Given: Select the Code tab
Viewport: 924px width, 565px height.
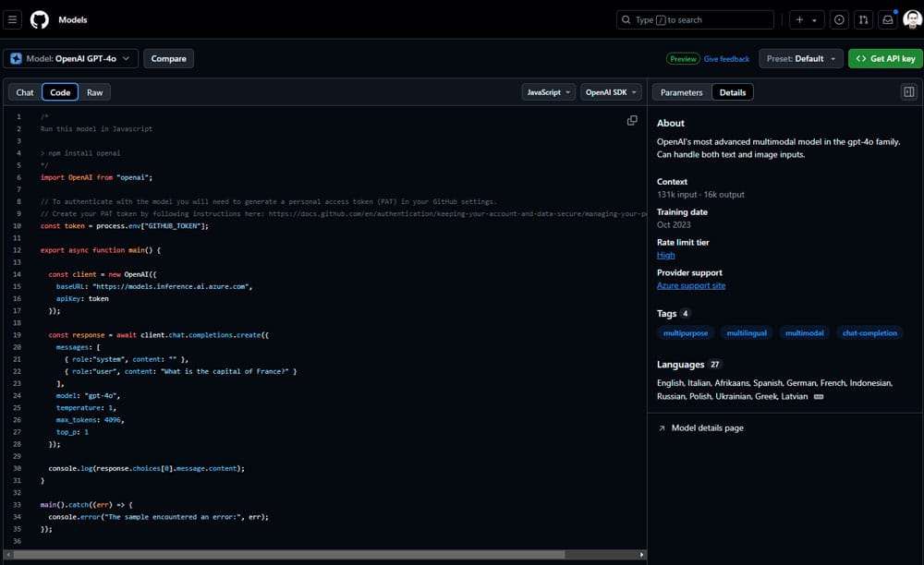Looking at the screenshot, I should (60, 92).
